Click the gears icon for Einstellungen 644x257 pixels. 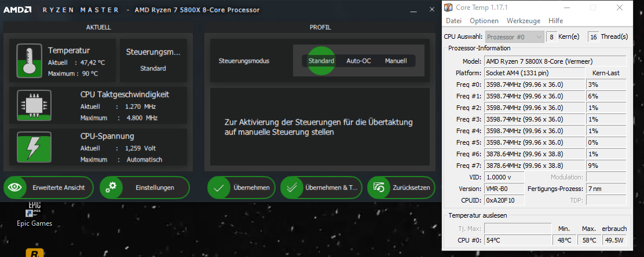(x=111, y=188)
